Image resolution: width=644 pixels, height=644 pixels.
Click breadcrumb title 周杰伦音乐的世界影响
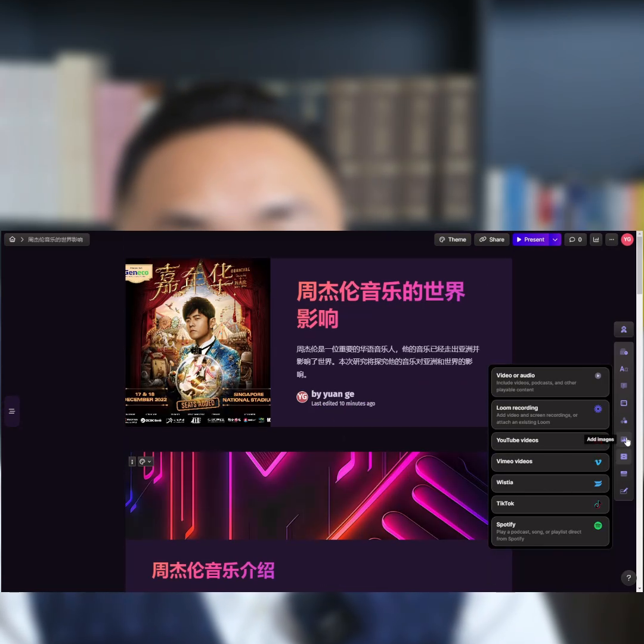55,240
